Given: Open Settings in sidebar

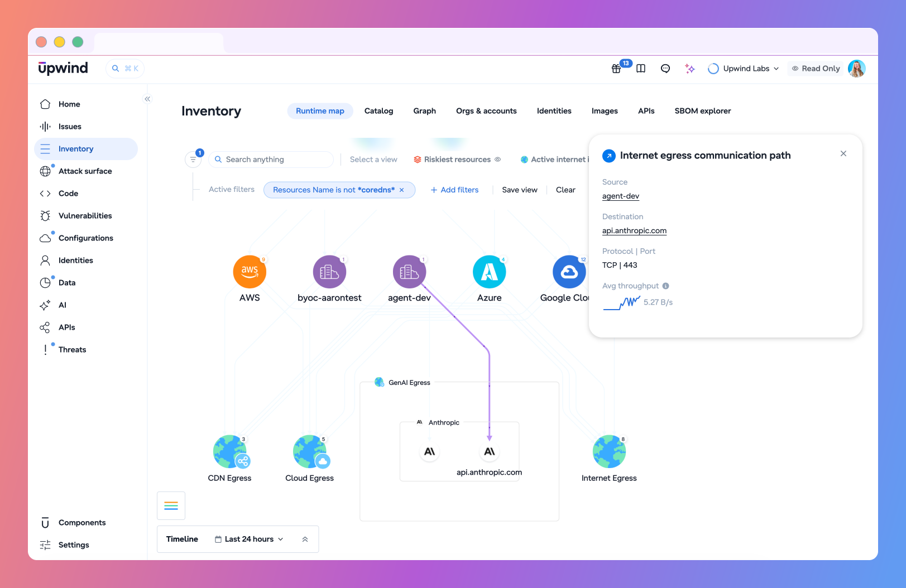Looking at the screenshot, I should [86, 545].
